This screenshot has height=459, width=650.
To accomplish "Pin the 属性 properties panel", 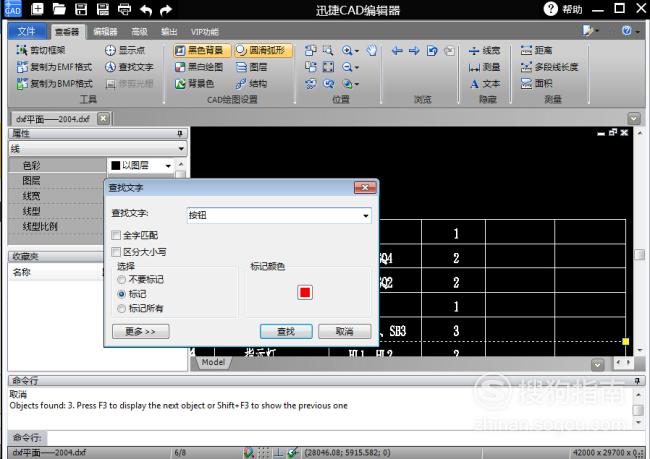I will coord(179,134).
